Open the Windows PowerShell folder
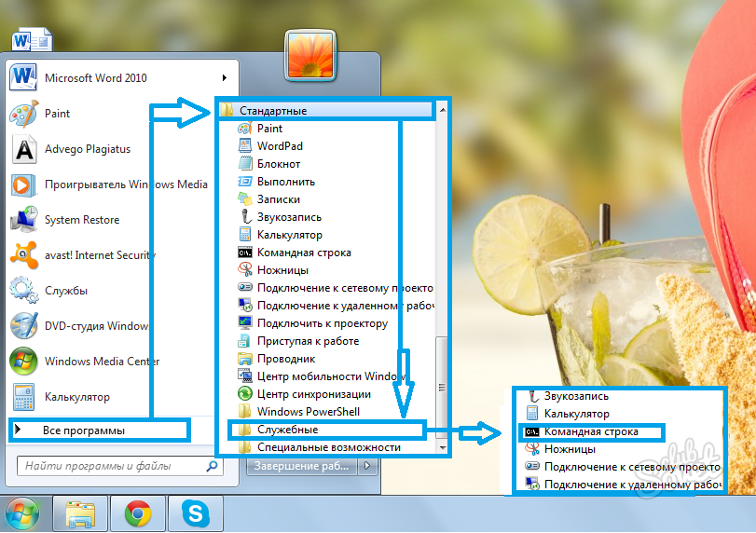The width and height of the screenshot is (756, 533). [308, 412]
